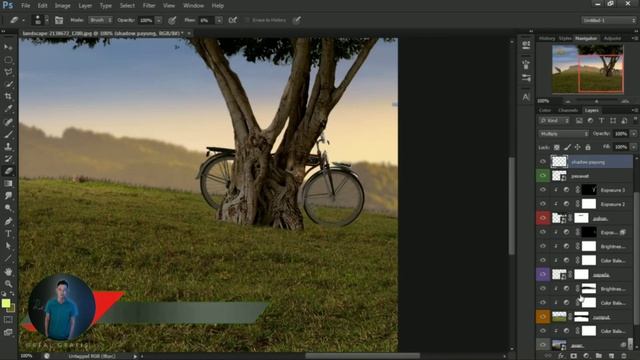Click the add layer style fx icon
This screenshot has height=360, width=640.
(x=561, y=356)
